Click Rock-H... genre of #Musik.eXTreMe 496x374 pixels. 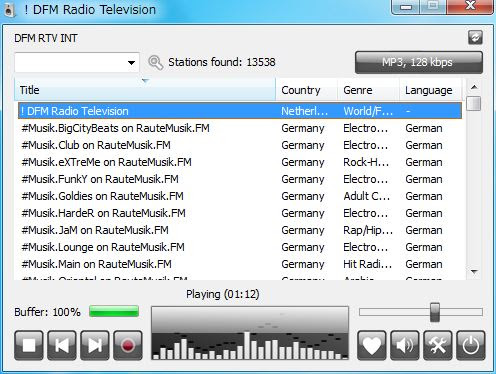(366, 162)
